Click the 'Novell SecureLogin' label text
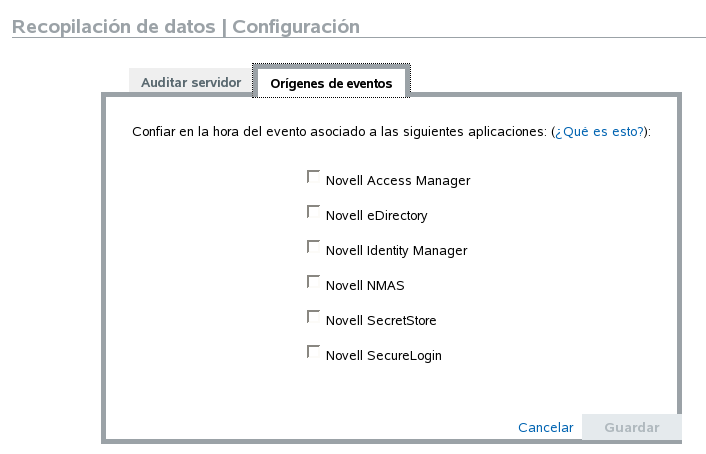Viewport: 706px width, 454px height. [x=384, y=356]
